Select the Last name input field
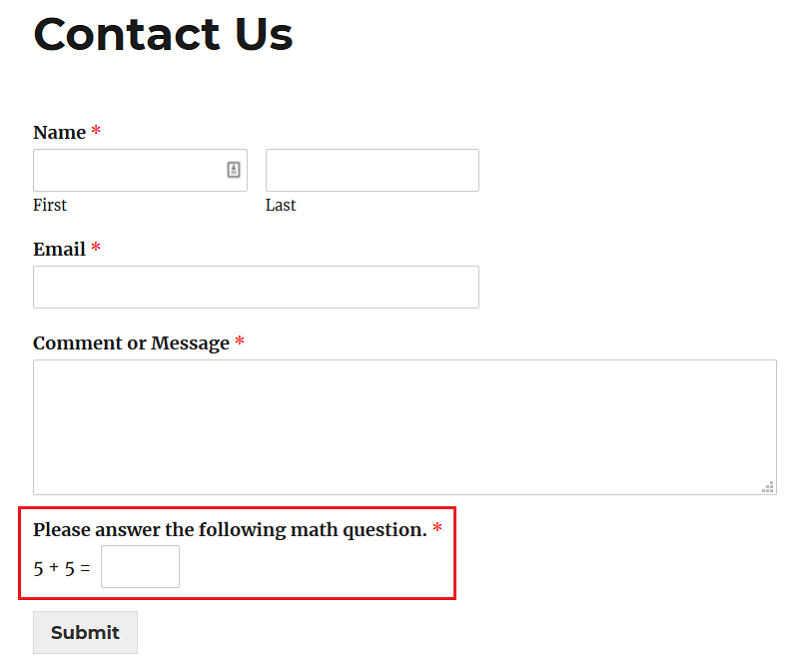The height and width of the screenshot is (664, 800). click(372, 170)
